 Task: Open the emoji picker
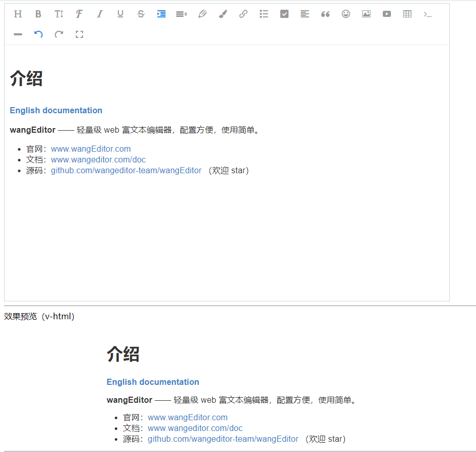[345, 14]
